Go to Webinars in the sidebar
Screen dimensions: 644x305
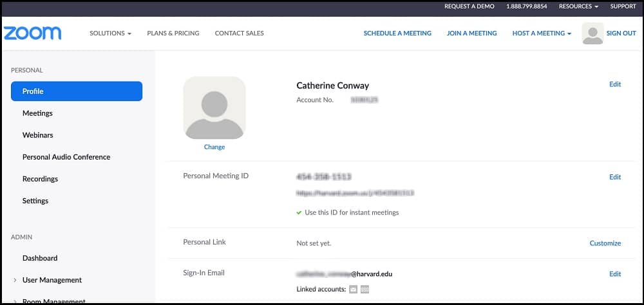click(x=38, y=135)
